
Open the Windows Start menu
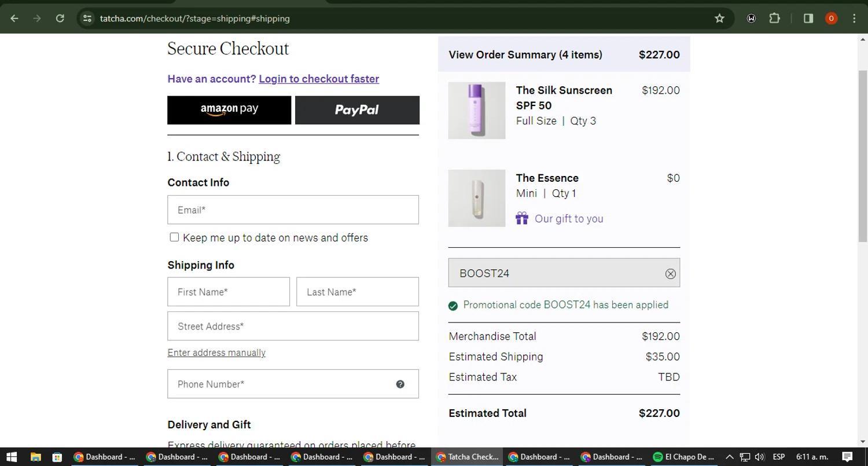click(x=12, y=457)
